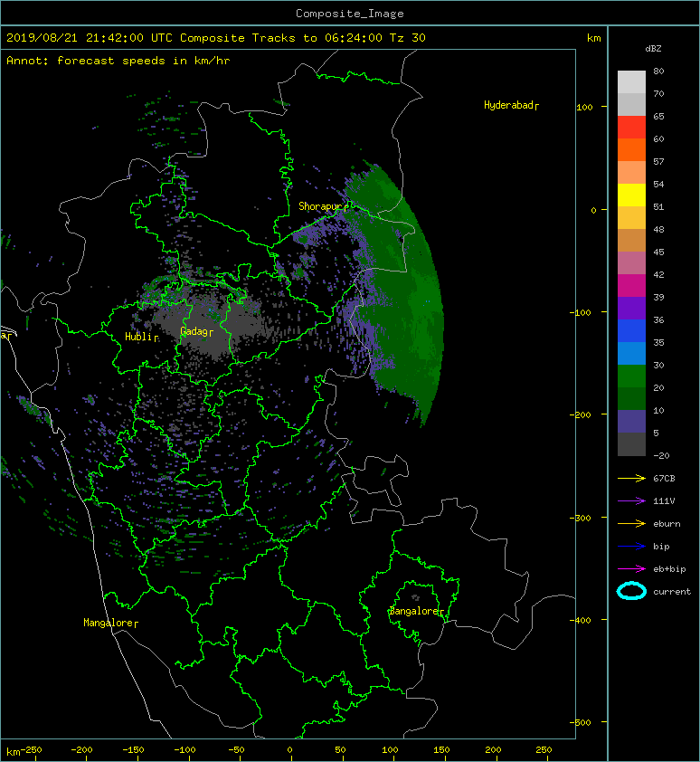Click the cyan current ellipse legend icon
Image resolution: width=700 pixels, height=762 pixels.
[631, 591]
